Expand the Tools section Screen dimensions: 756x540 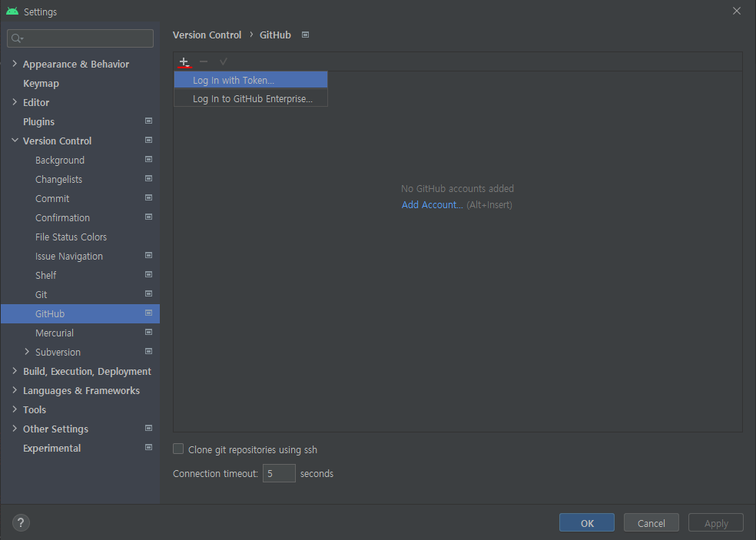click(x=15, y=409)
